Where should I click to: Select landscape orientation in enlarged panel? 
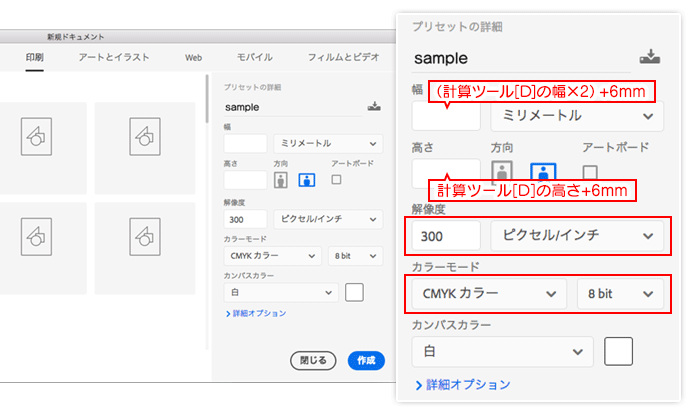pos(541,174)
